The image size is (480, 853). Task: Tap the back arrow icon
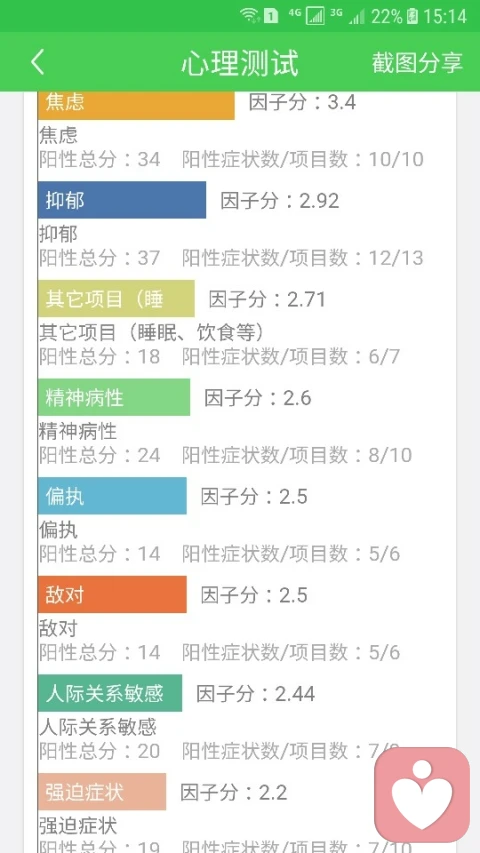click(x=38, y=63)
